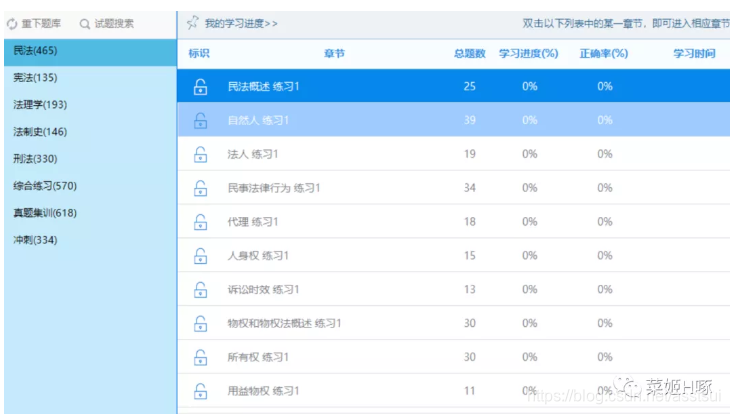Click the 总题数 column header
Image resolution: width=730 pixels, height=414 pixels.
tap(470, 54)
